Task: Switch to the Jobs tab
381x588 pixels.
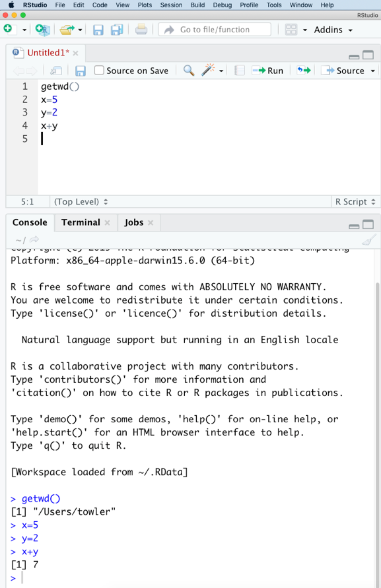Action: point(134,222)
